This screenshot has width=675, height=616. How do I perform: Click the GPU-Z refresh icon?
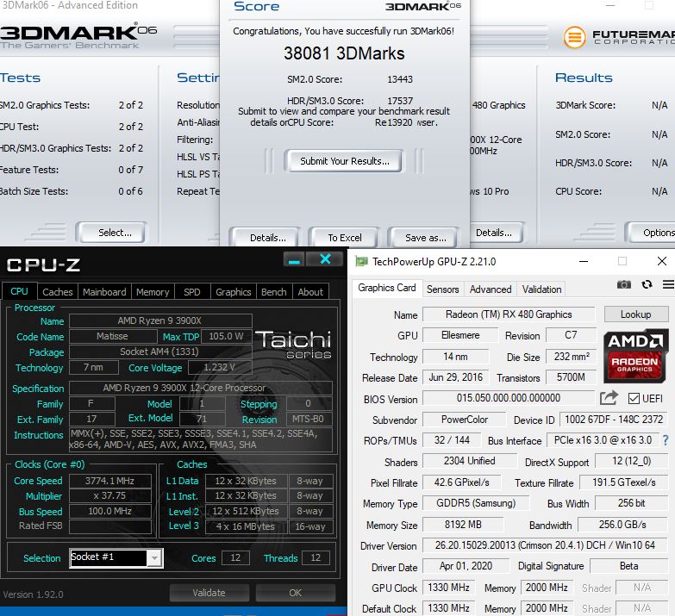[647, 284]
